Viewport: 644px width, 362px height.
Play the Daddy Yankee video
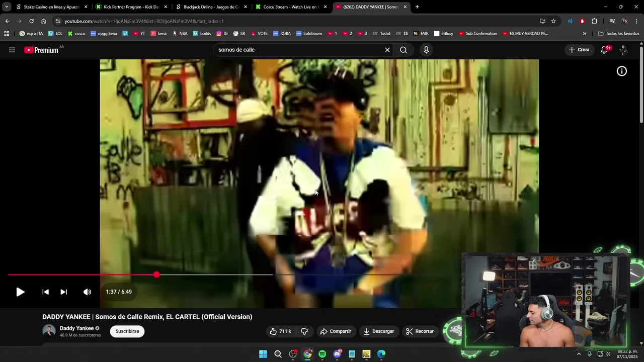pyautogui.click(x=20, y=292)
